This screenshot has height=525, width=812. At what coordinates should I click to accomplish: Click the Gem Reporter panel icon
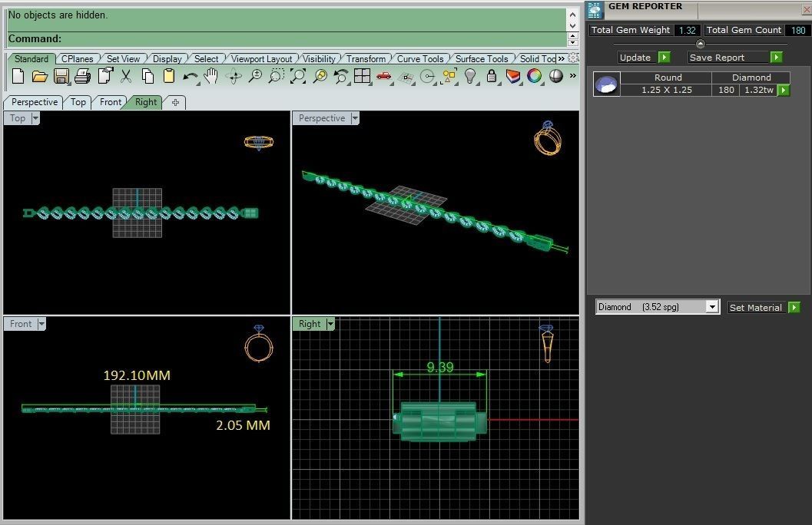595,9
